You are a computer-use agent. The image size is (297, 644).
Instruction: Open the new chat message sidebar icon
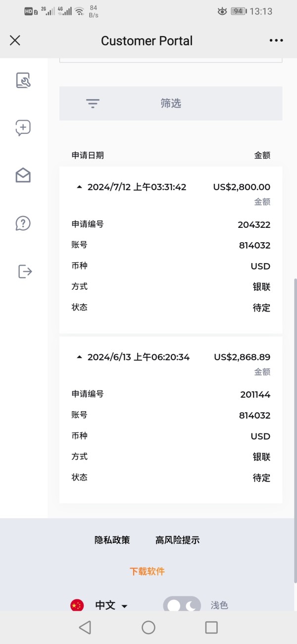point(23,128)
